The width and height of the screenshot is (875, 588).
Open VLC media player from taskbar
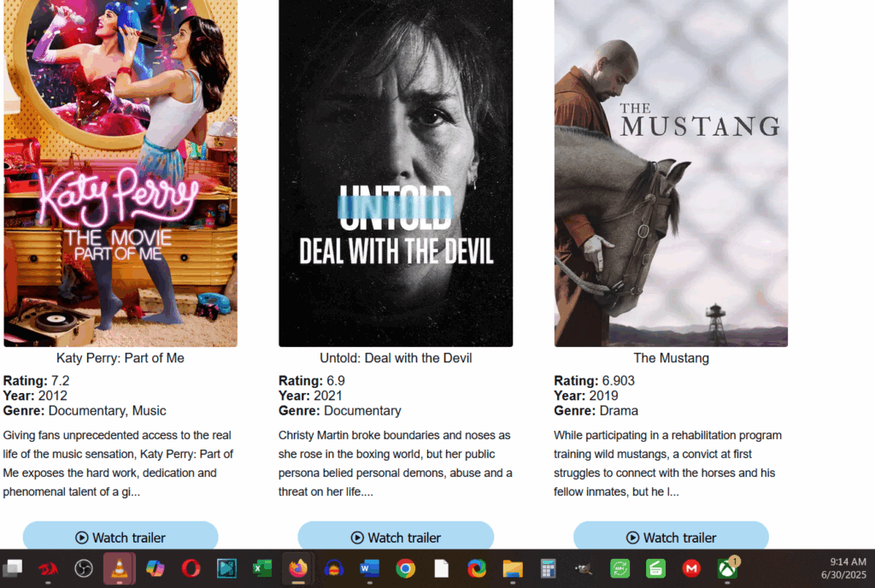click(119, 568)
